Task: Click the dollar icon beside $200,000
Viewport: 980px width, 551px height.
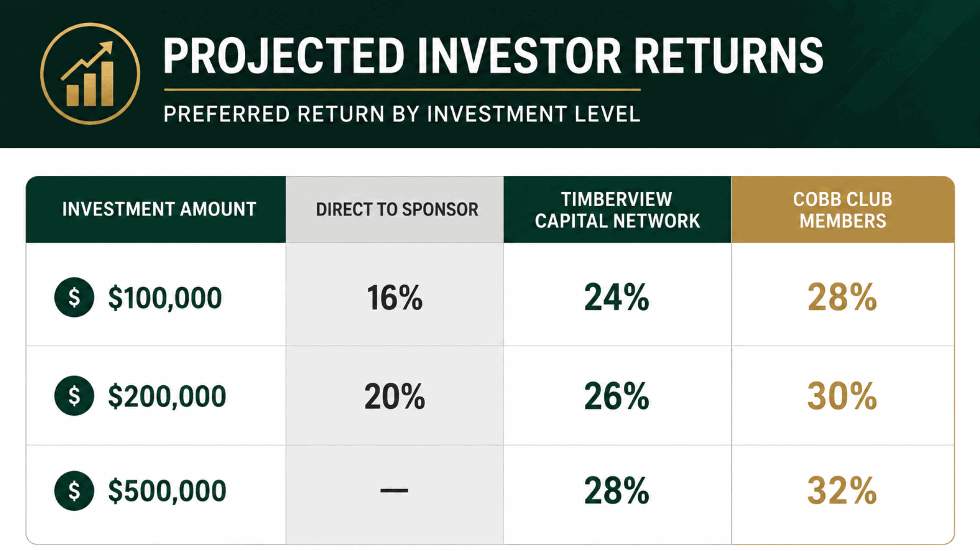Action: click(74, 396)
